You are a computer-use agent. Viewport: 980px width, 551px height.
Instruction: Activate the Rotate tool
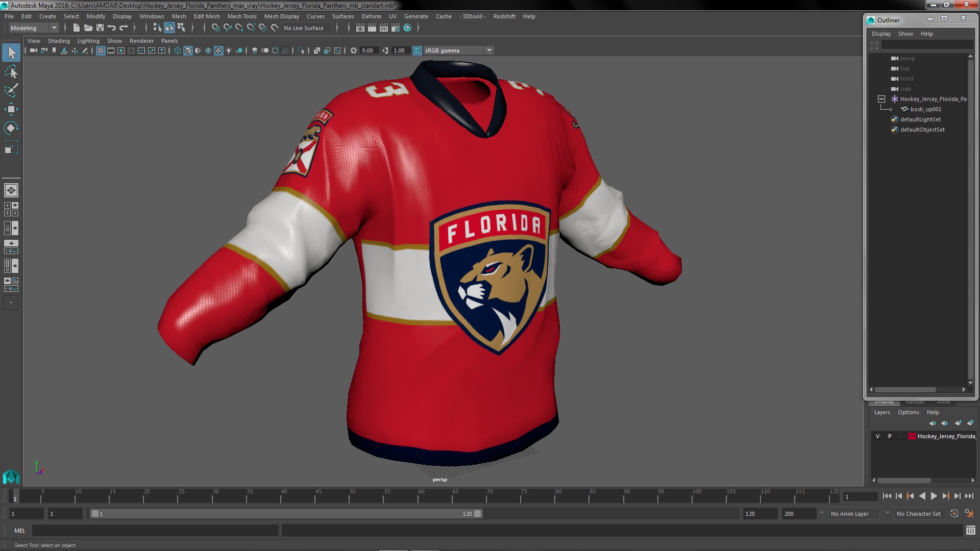pyautogui.click(x=11, y=128)
